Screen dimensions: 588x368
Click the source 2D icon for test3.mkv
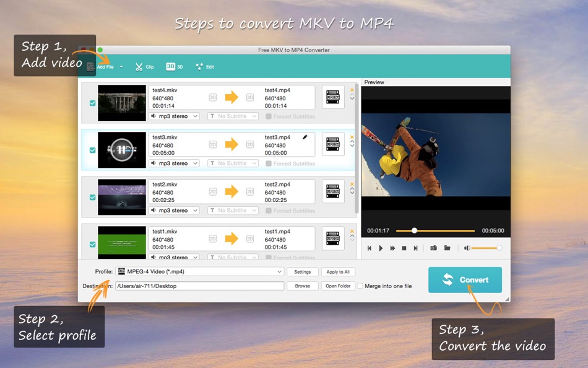click(x=213, y=144)
